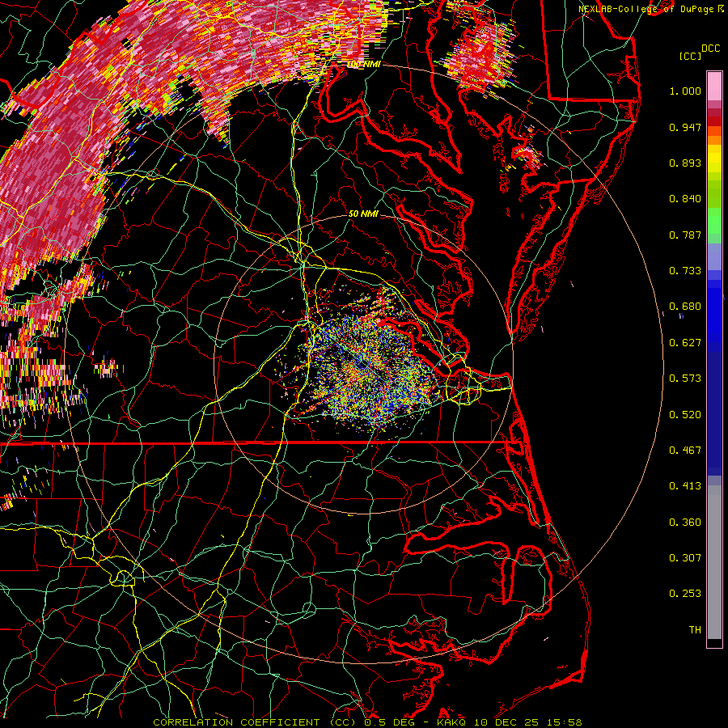The image size is (728, 728).
Task: Click the TH threshold label
Action: [695, 629]
